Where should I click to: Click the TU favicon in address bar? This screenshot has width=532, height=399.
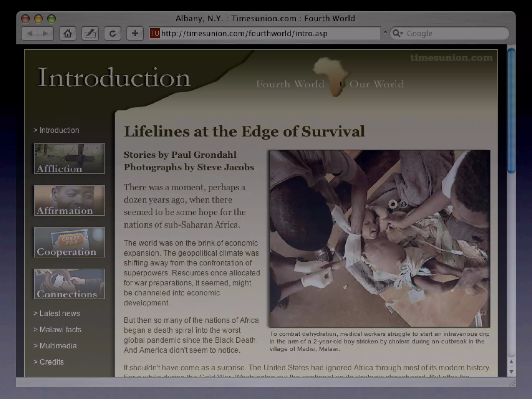(x=155, y=34)
